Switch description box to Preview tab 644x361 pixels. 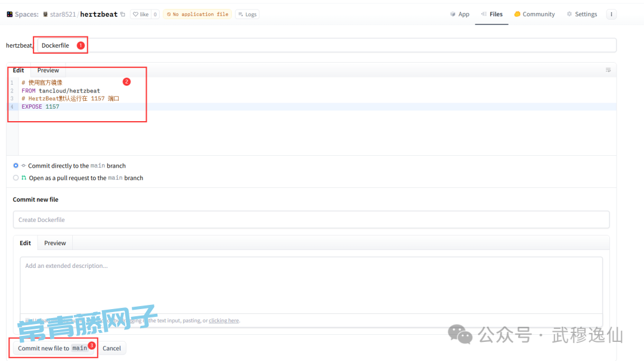[55, 243]
